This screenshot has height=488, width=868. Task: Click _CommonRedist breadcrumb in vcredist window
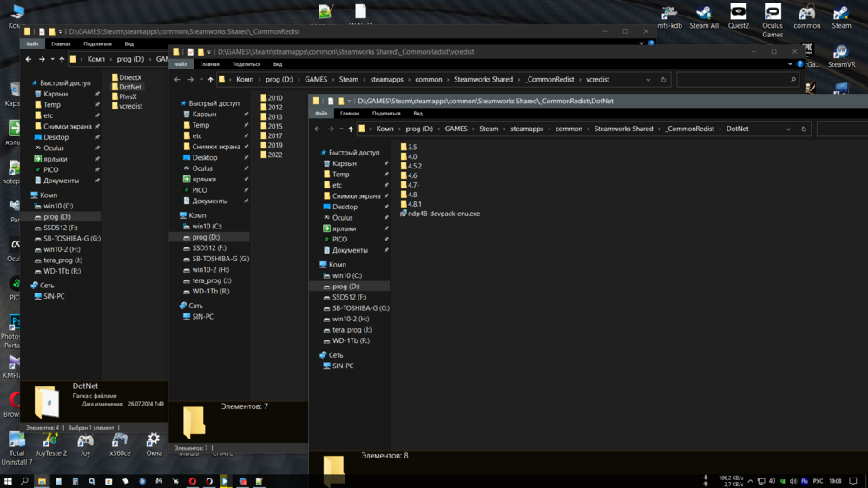pyautogui.click(x=549, y=80)
